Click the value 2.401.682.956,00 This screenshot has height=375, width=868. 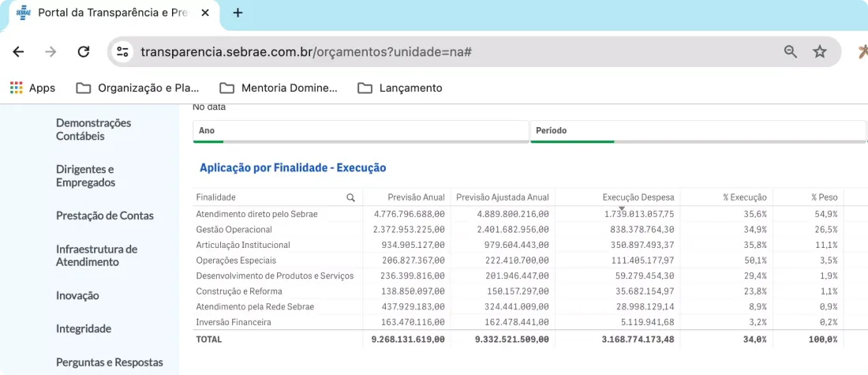pyautogui.click(x=512, y=229)
